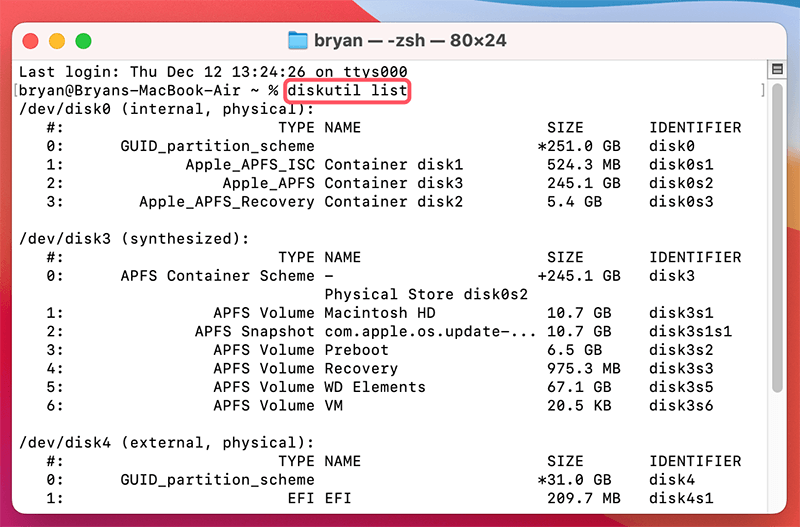Click the split pane icon above scrollbar

point(775,69)
